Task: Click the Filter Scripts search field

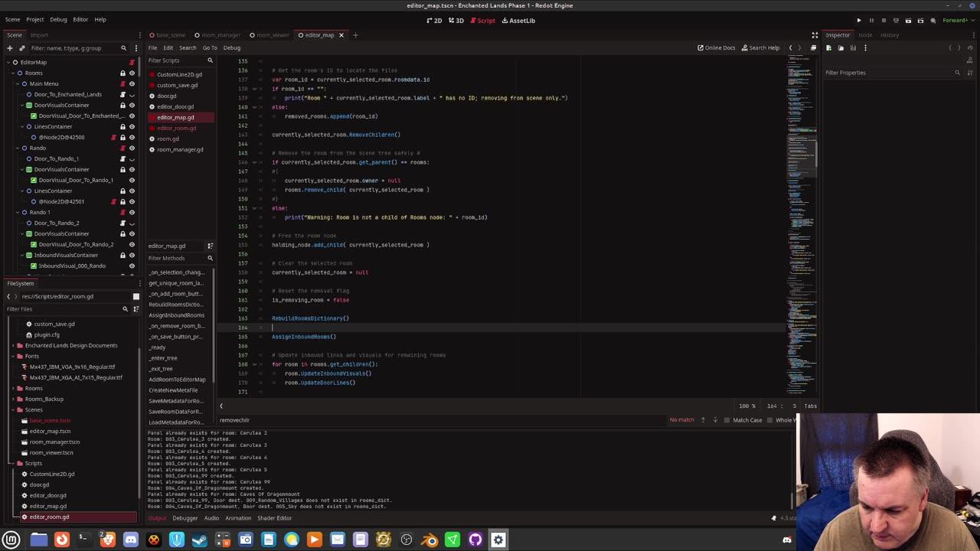Action: [181, 60]
